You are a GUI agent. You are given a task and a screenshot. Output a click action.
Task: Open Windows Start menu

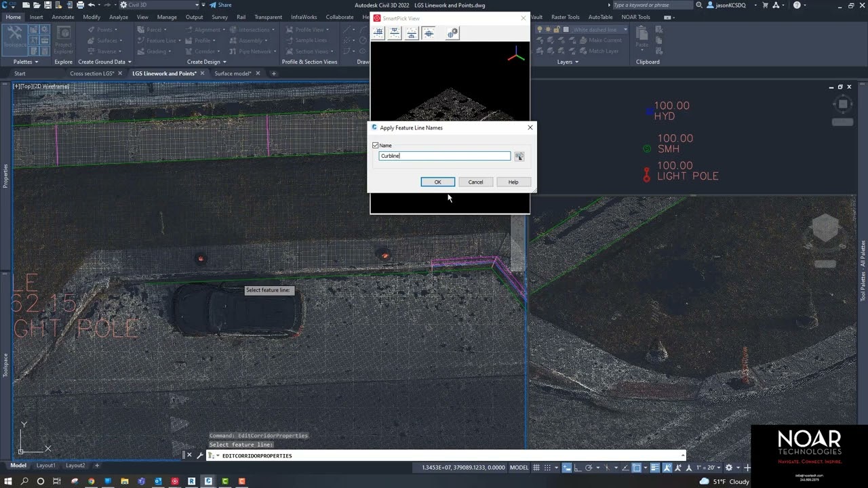(x=7, y=481)
